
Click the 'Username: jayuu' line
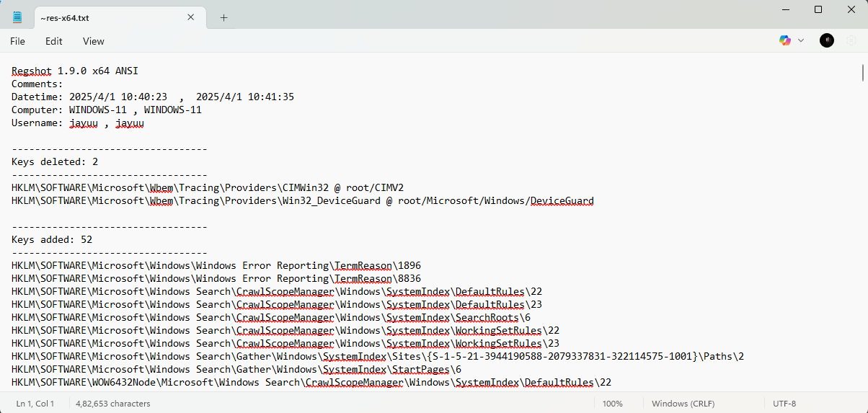pos(78,123)
